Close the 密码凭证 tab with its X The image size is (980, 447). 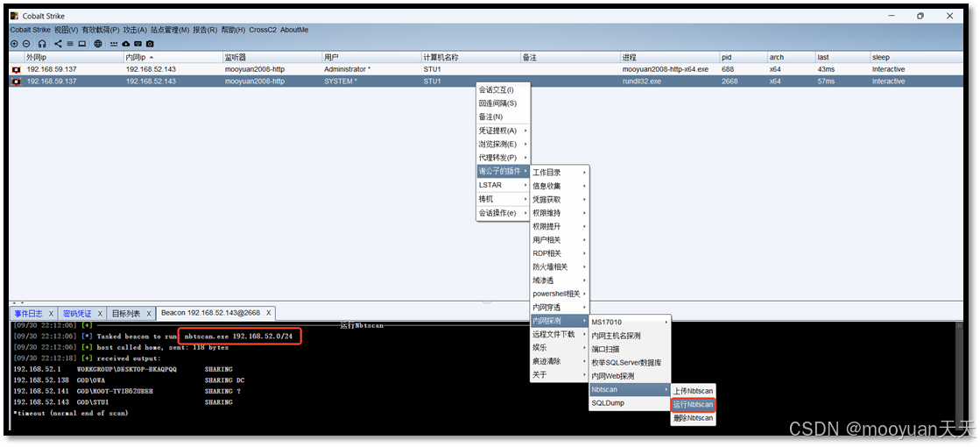point(99,313)
